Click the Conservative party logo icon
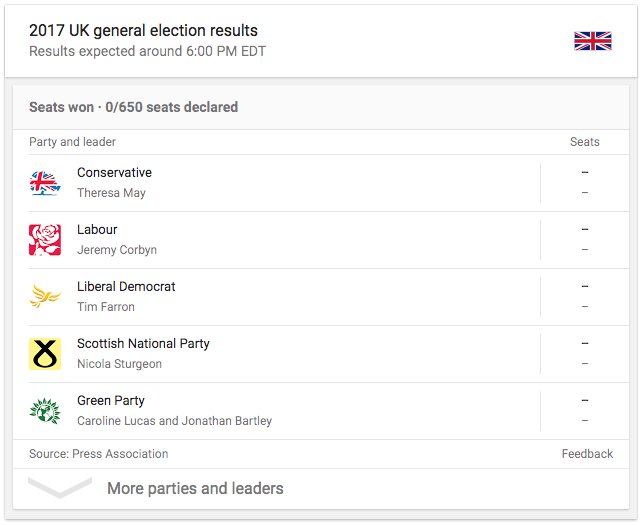 45,183
